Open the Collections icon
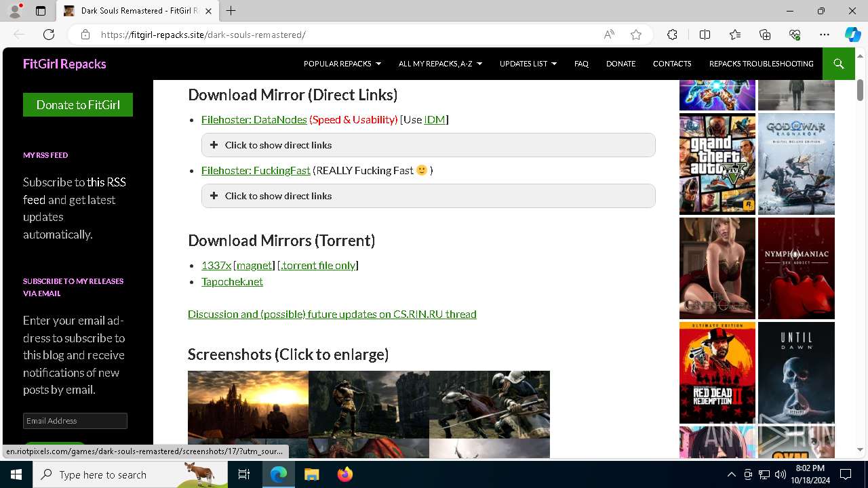 (765, 35)
